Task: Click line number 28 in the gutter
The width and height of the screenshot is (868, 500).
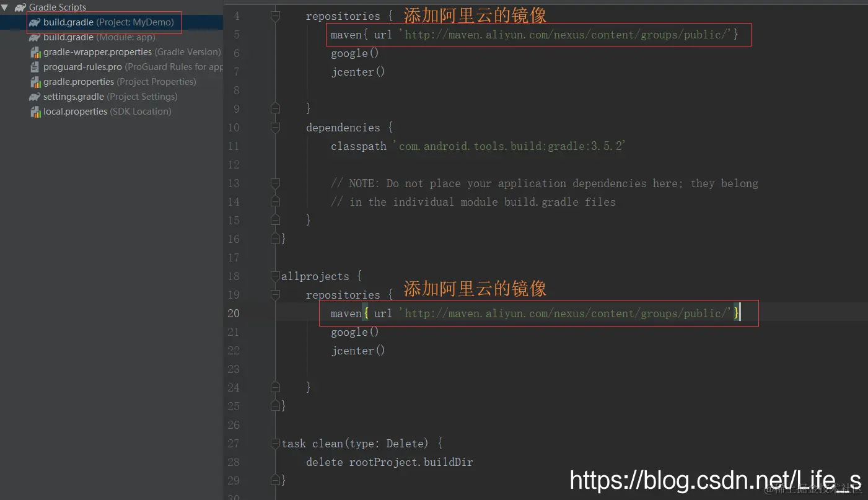Action: 234,462
